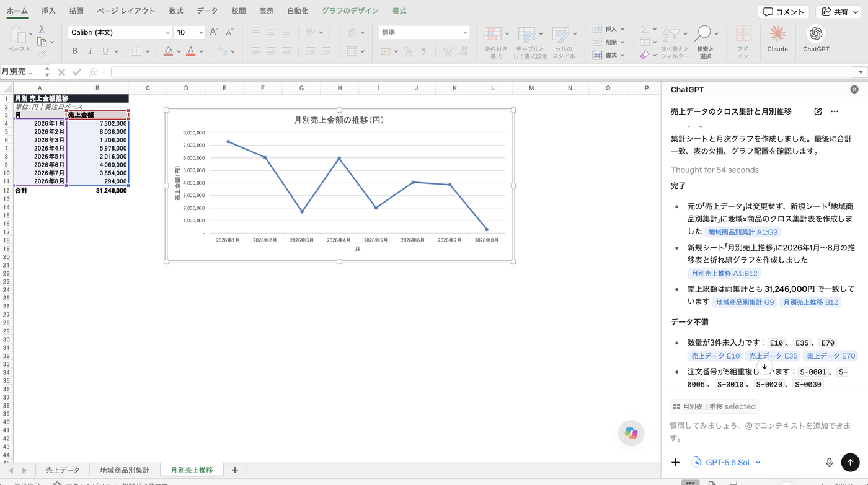Screen dimensions: 868x485
Task: Toggle bold formatting
Action: click(75, 51)
